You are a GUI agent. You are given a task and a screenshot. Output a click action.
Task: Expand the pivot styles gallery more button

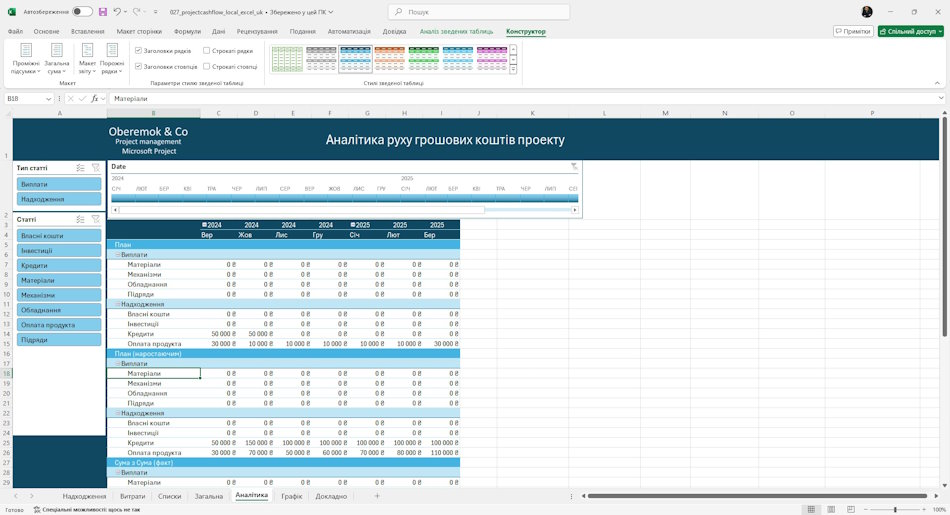[513, 70]
